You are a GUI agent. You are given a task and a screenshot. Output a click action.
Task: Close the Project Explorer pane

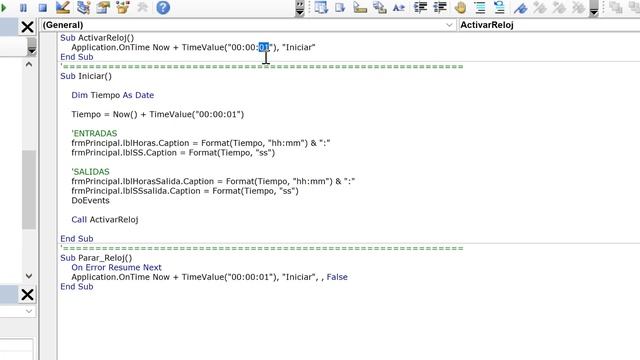[27, 27]
